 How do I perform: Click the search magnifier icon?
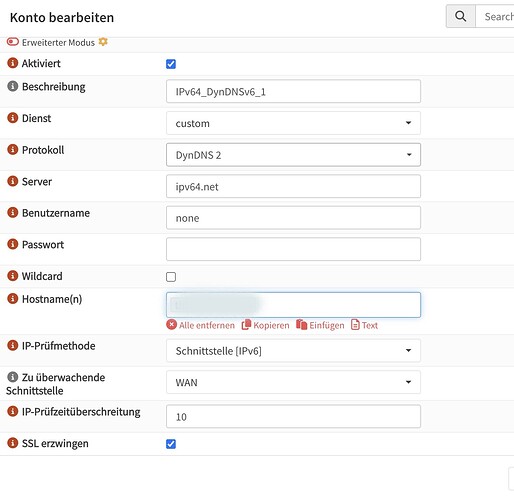tap(460, 16)
